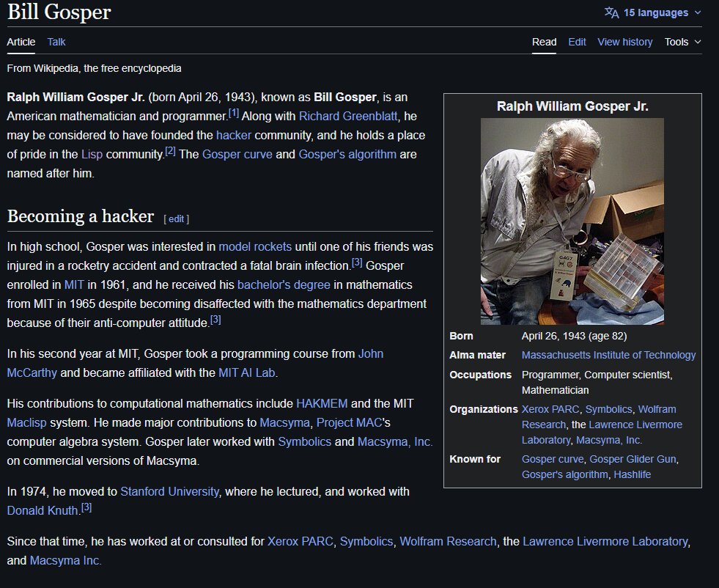Open Lawrence Livermore Laboratory link in infobox
The width and height of the screenshot is (719, 588).
[635, 425]
